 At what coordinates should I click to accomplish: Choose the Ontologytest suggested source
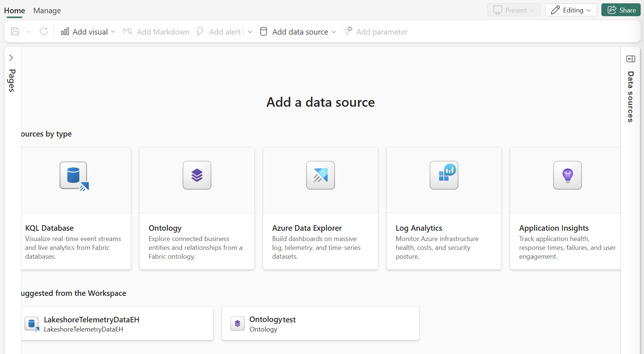(321, 323)
